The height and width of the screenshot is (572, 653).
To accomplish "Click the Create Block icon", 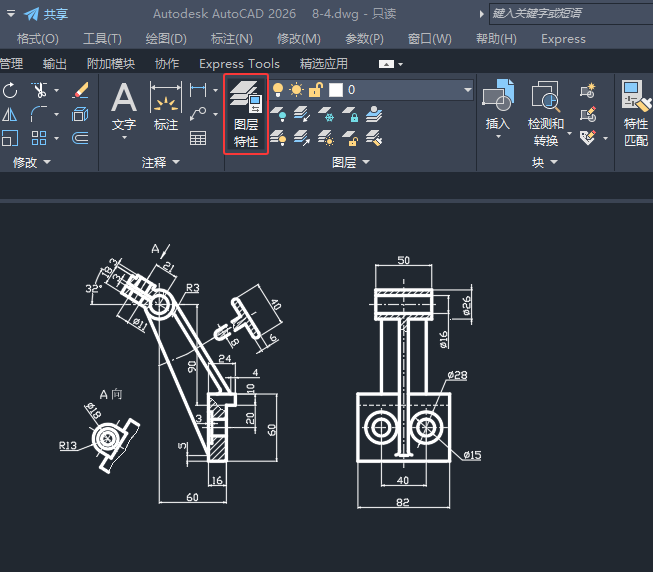I will [x=588, y=90].
